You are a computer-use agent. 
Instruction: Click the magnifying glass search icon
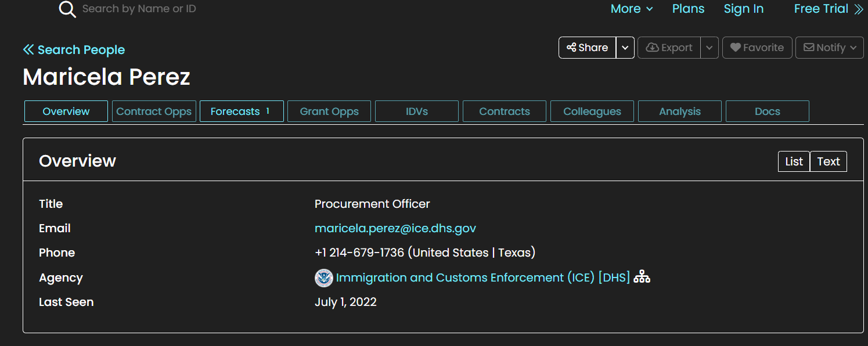coord(67,9)
